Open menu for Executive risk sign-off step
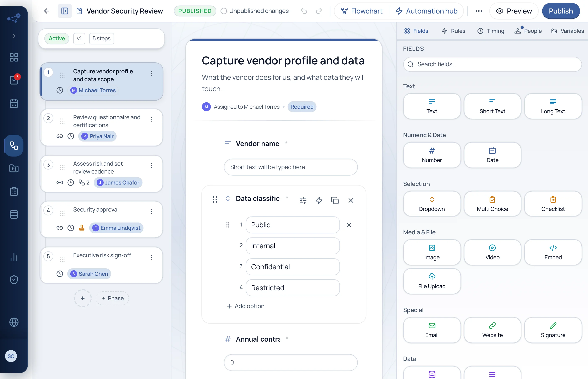This screenshot has height=379, width=588. pyautogui.click(x=152, y=257)
